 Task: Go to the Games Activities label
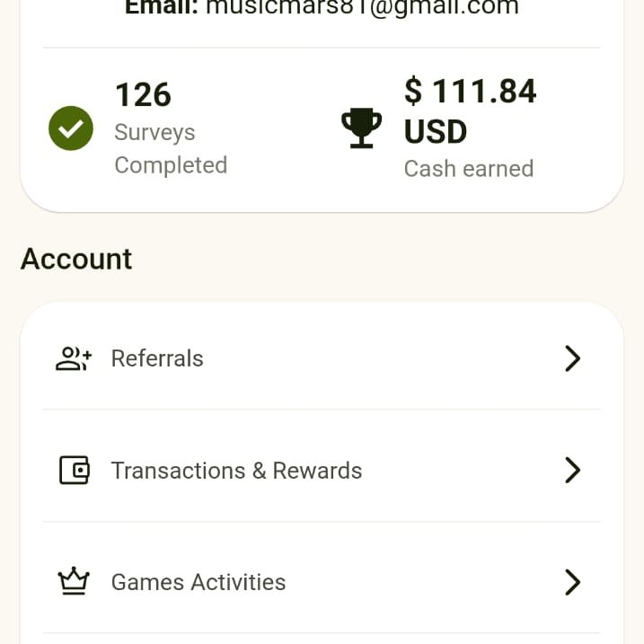point(198,582)
